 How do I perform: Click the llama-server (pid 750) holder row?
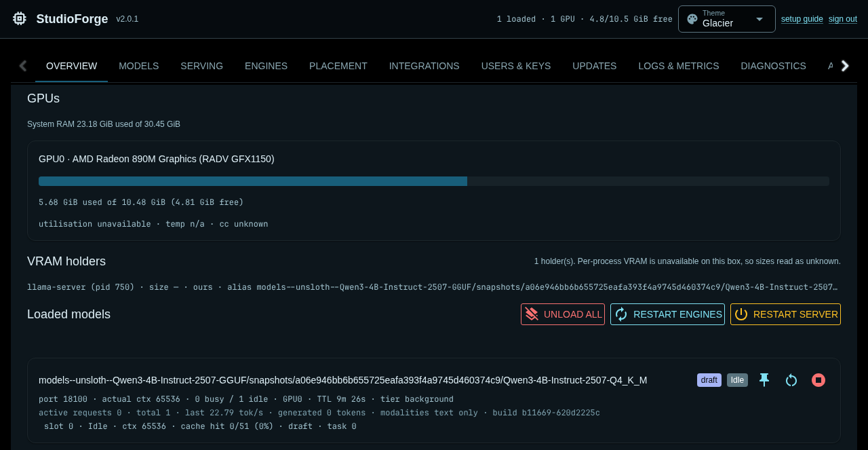point(434,287)
